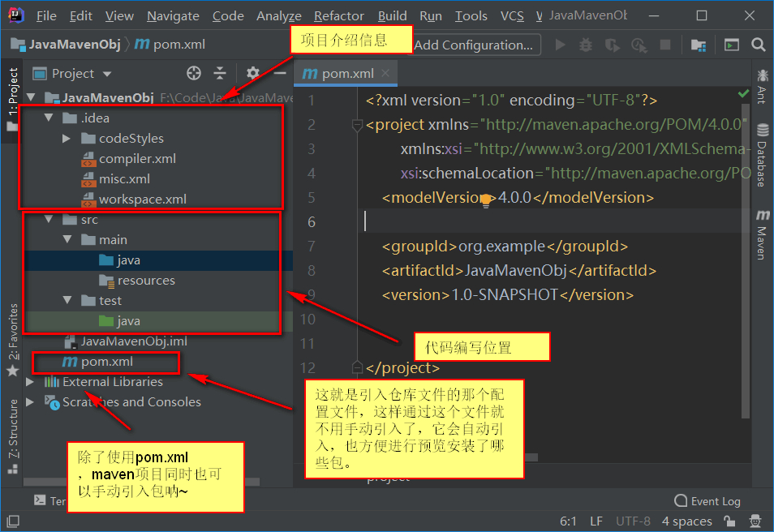Open the Project panel settings gear

click(x=253, y=72)
